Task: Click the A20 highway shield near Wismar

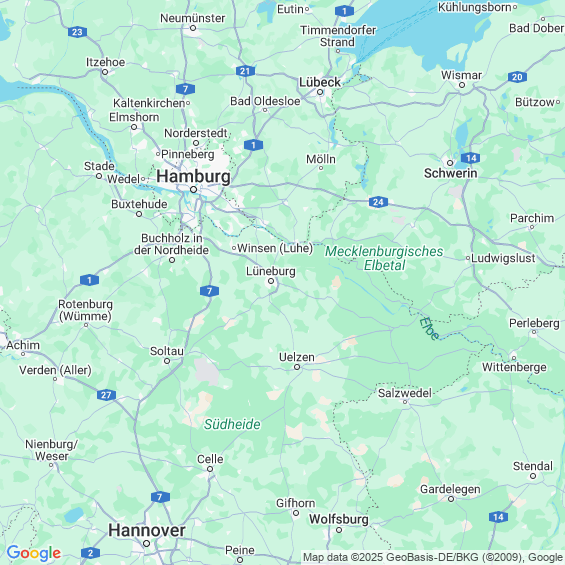Action: click(517, 77)
